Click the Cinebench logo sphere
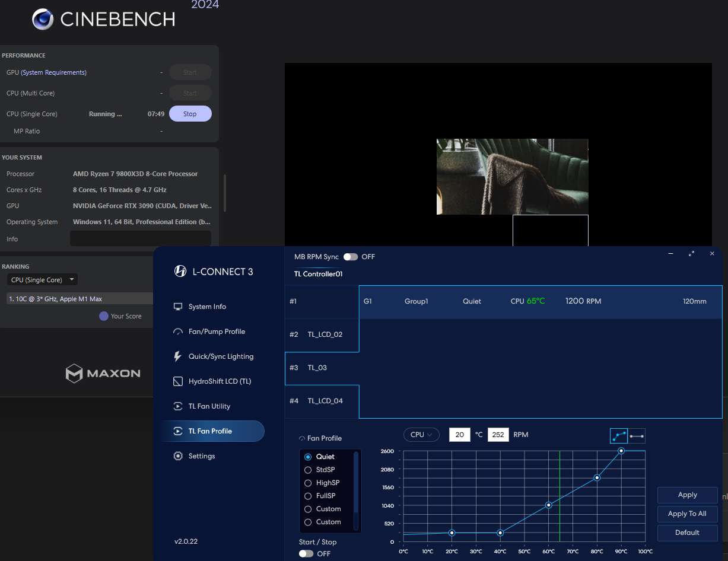 (43, 20)
